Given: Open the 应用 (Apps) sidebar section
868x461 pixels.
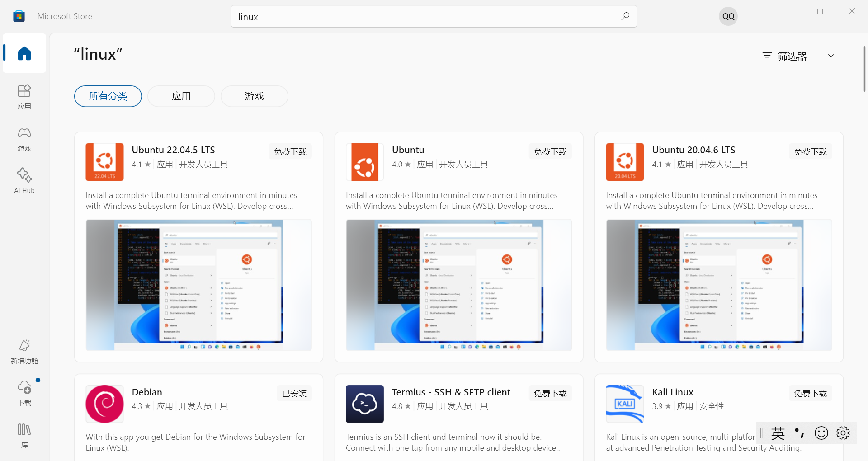Looking at the screenshot, I should tap(24, 97).
